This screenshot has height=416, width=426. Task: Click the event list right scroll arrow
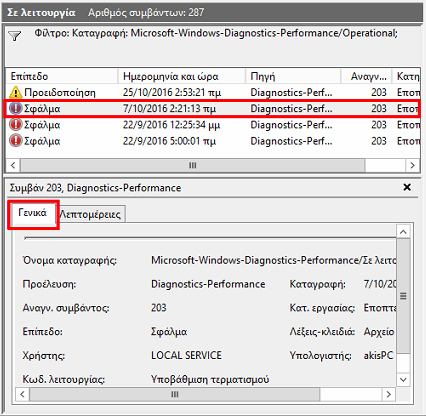tap(412, 165)
